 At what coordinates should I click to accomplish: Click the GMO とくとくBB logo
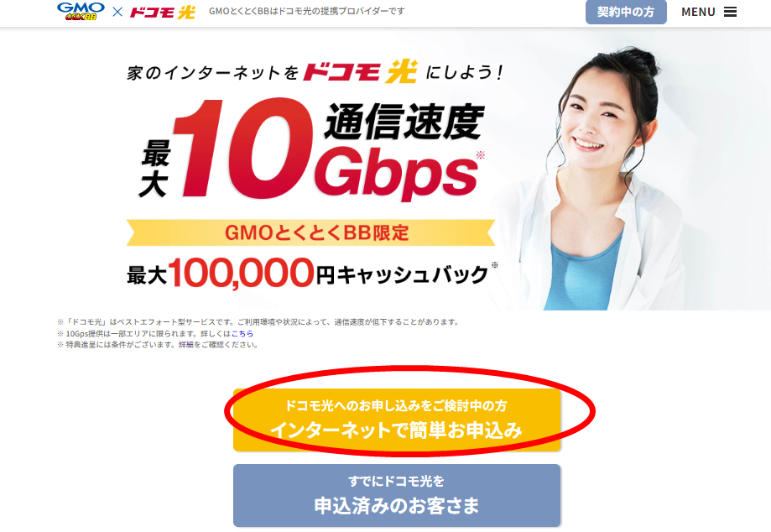coord(81,11)
